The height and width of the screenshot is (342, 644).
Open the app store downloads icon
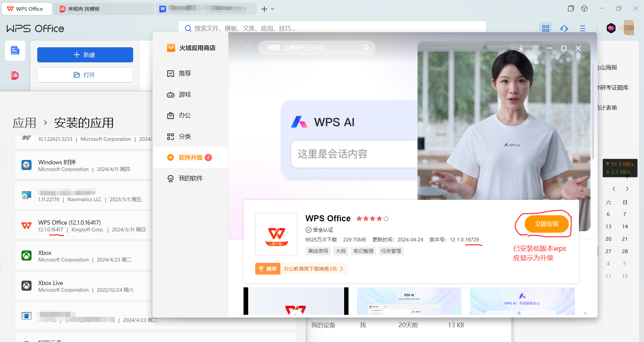click(521, 48)
